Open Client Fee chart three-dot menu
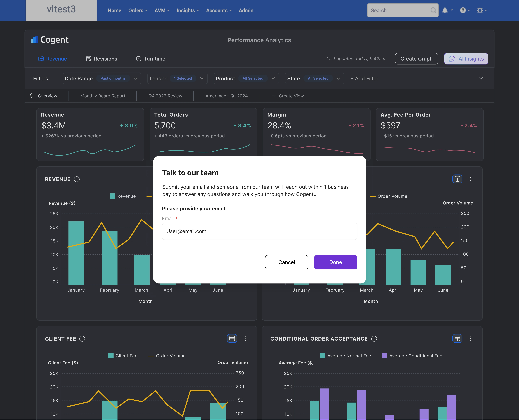 245,339
